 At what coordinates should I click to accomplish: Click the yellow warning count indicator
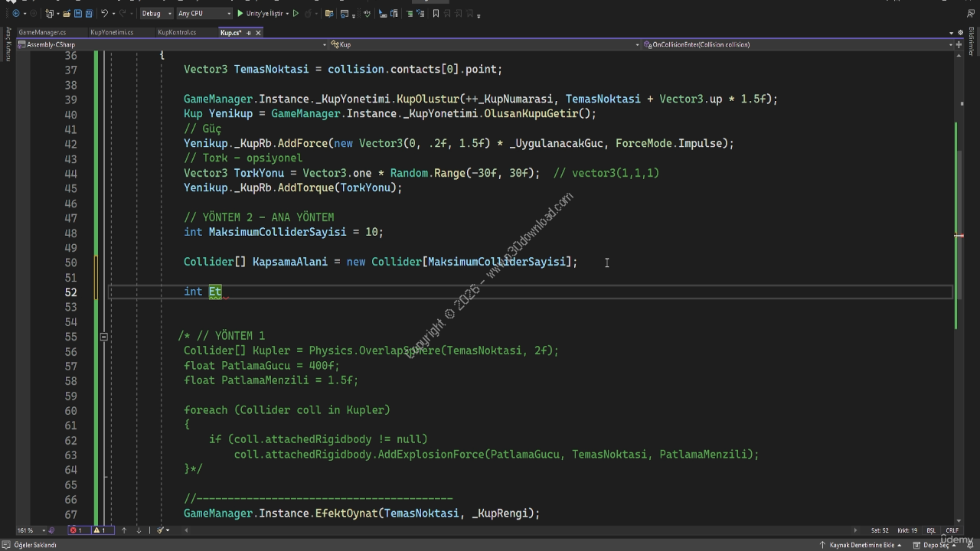[100, 530]
